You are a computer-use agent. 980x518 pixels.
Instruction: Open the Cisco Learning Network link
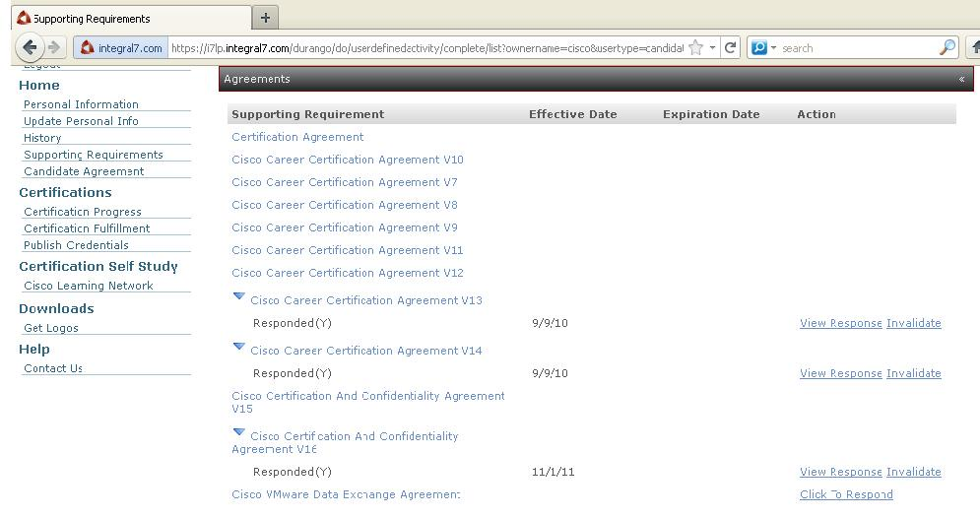click(x=89, y=286)
